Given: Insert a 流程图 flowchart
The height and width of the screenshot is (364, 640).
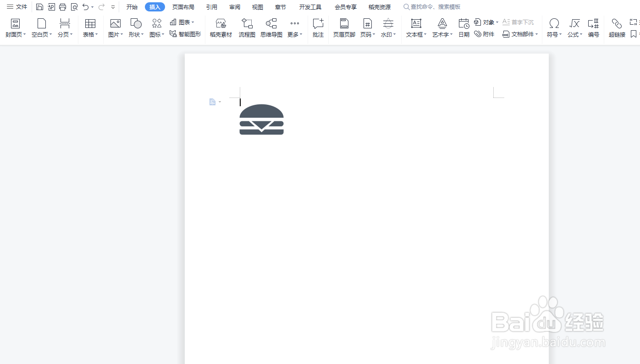Looking at the screenshot, I should pyautogui.click(x=247, y=27).
